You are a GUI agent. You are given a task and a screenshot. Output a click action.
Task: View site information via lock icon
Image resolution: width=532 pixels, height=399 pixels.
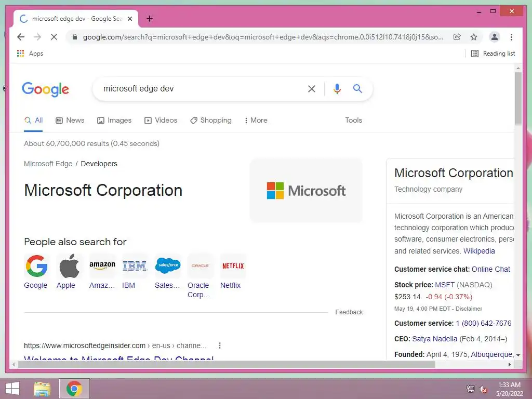75,37
